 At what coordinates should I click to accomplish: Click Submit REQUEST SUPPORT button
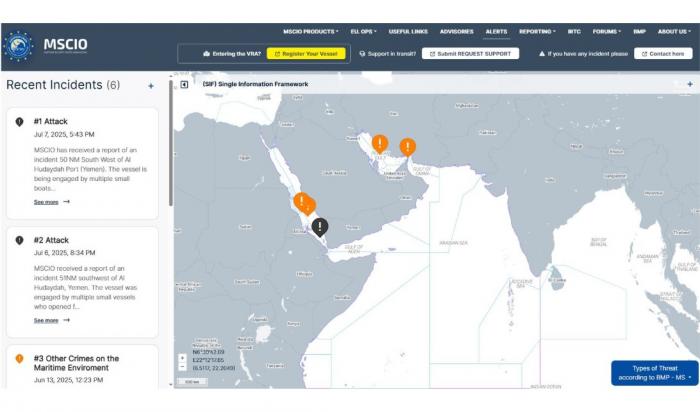point(470,54)
